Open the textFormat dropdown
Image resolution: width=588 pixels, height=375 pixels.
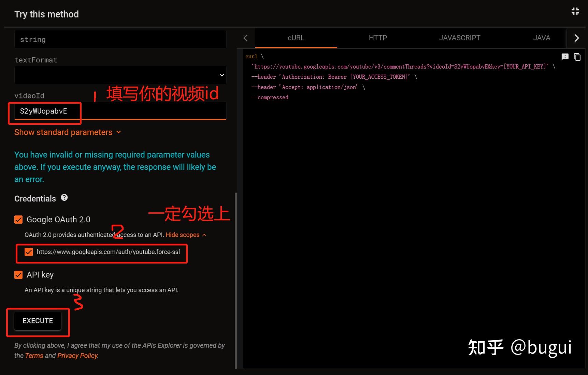[x=120, y=75]
